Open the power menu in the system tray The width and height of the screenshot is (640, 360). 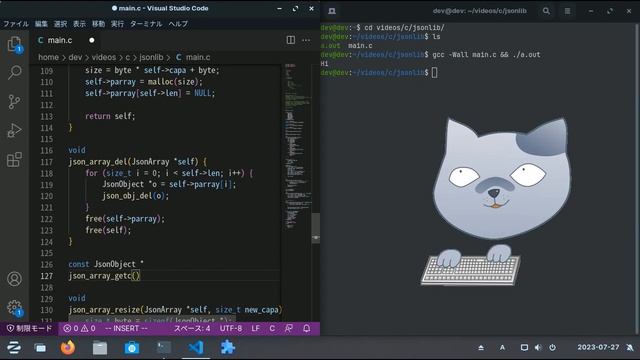[552, 348]
